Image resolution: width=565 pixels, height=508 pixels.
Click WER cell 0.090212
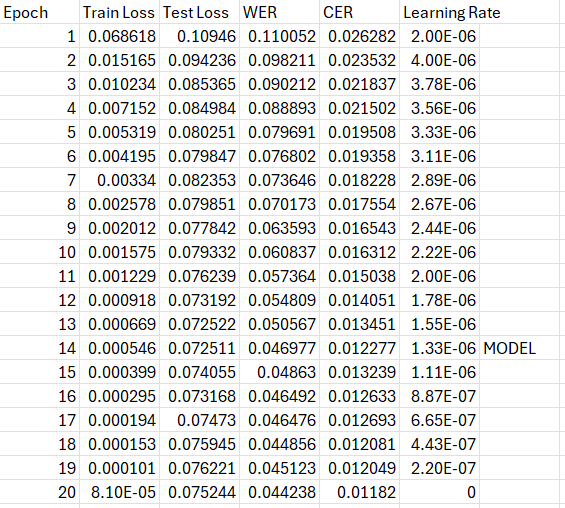pos(279,84)
